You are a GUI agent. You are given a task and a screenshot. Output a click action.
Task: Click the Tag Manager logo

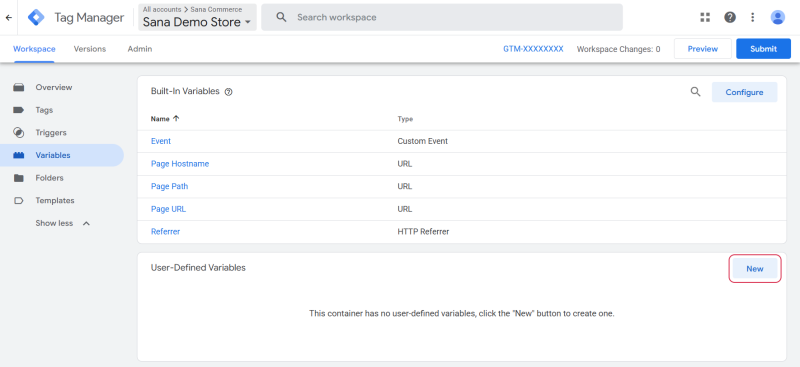[x=36, y=17]
